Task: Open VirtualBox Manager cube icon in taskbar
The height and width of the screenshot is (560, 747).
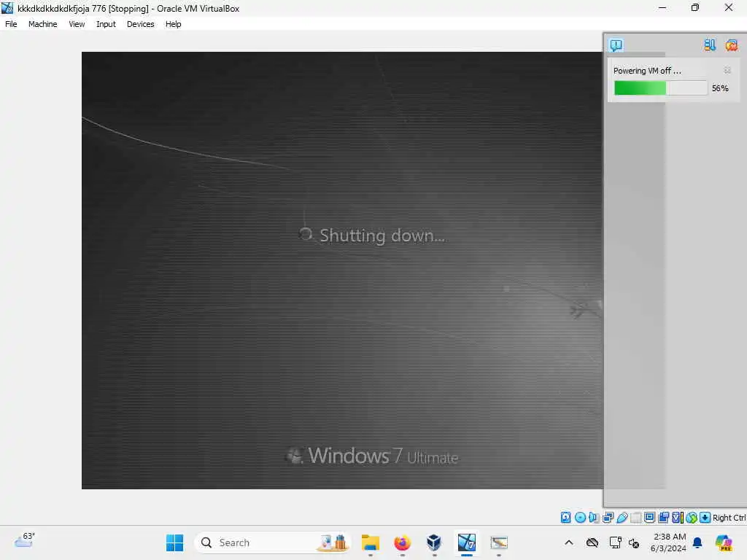Action: click(x=434, y=542)
